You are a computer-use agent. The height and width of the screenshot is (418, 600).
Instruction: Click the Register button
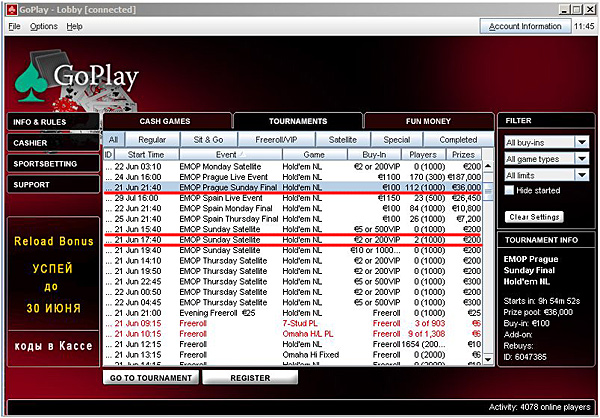coord(250,378)
